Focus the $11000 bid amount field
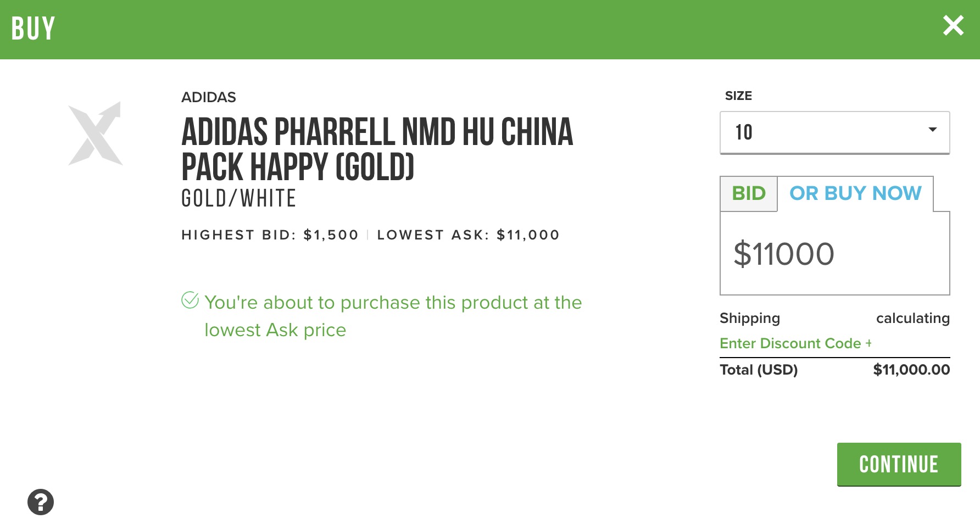The width and height of the screenshot is (980, 524). tap(834, 254)
